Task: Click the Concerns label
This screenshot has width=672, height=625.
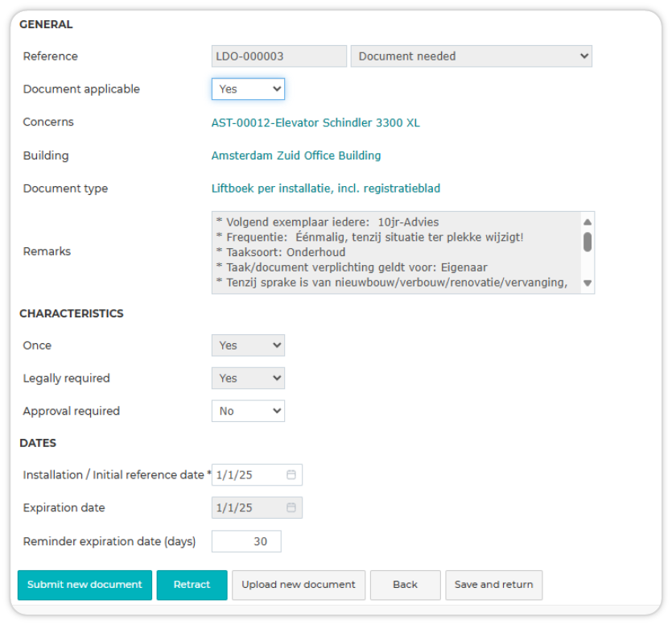Action: [48, 122]
